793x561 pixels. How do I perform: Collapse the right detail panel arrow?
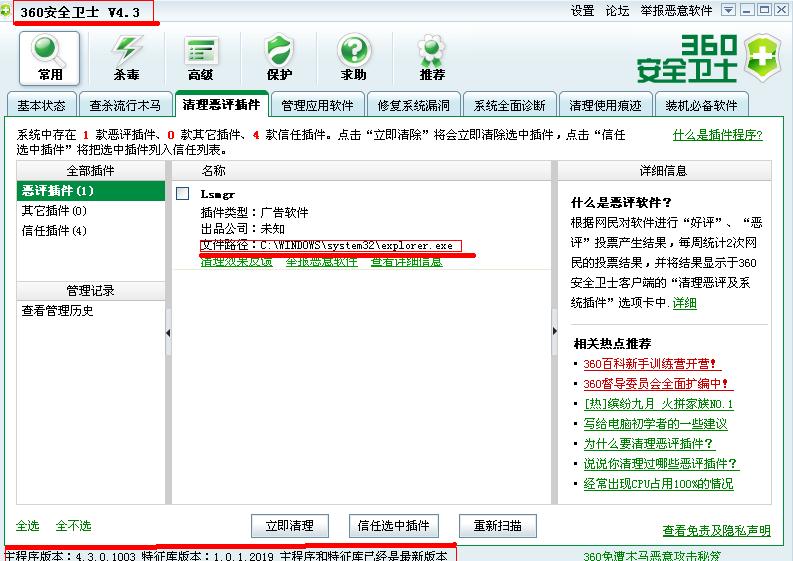click(x=554, y=331)
